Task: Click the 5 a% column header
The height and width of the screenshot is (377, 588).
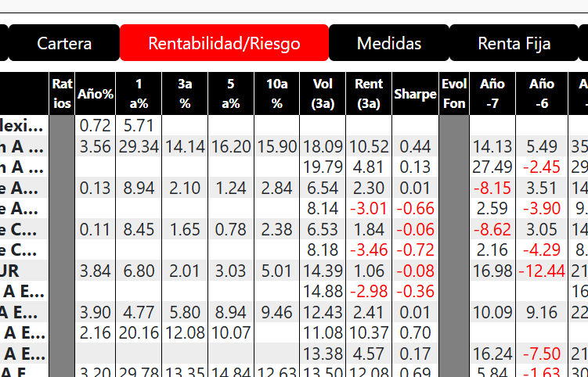Action: pos(231,93)
